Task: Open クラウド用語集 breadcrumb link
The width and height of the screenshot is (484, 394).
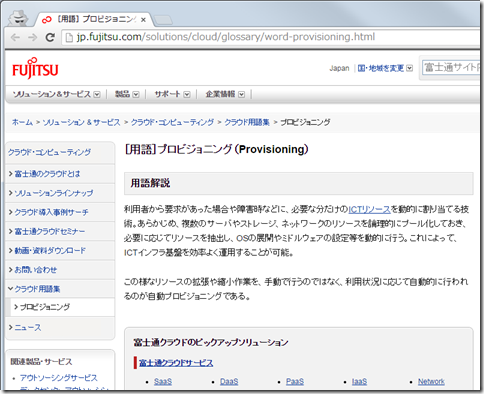Action: 247,122
